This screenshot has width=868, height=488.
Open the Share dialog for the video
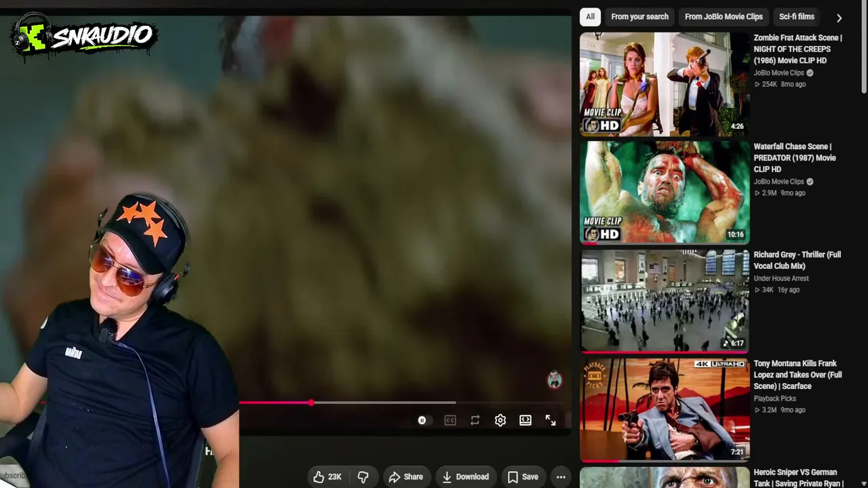406,476
